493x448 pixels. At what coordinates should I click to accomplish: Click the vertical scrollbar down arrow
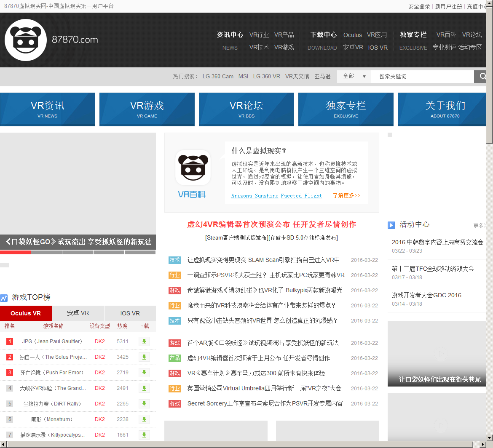click(490, 437)
